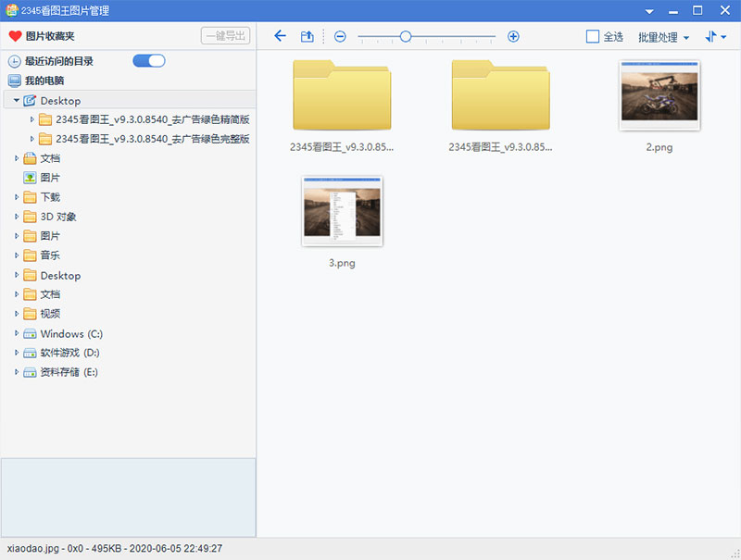741x560 pixels.
Task: Open title bar dropdown menu arrow
Action: 649,11
